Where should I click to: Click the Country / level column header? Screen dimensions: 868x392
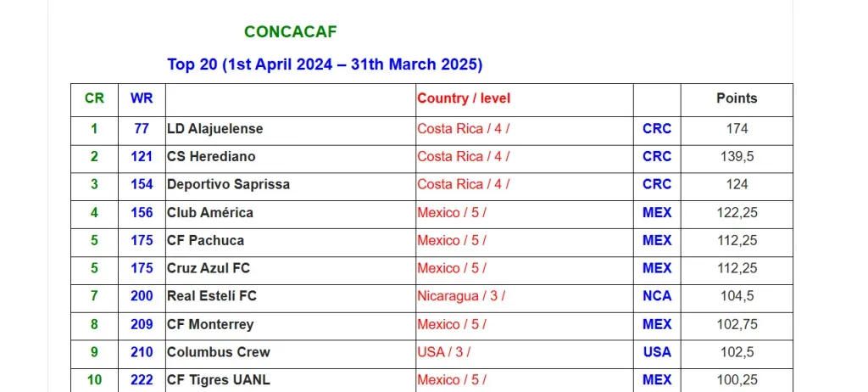point(464,98)
